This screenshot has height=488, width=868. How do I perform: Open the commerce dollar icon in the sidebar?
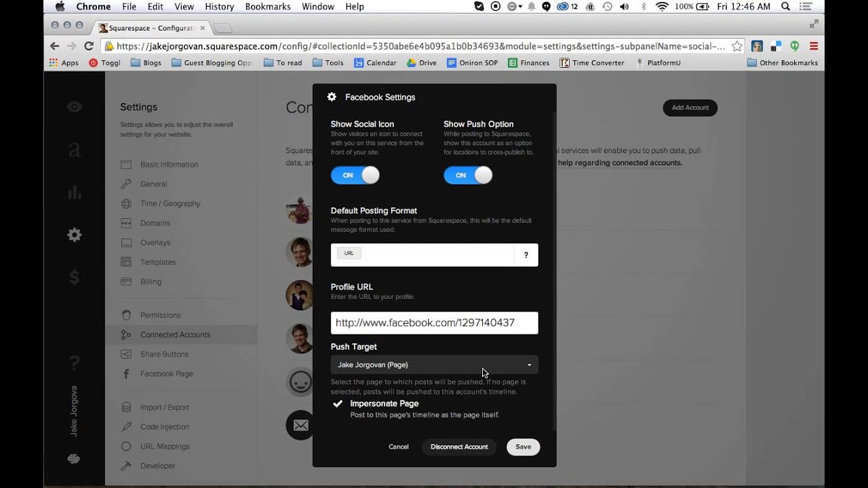coord(74,277)
